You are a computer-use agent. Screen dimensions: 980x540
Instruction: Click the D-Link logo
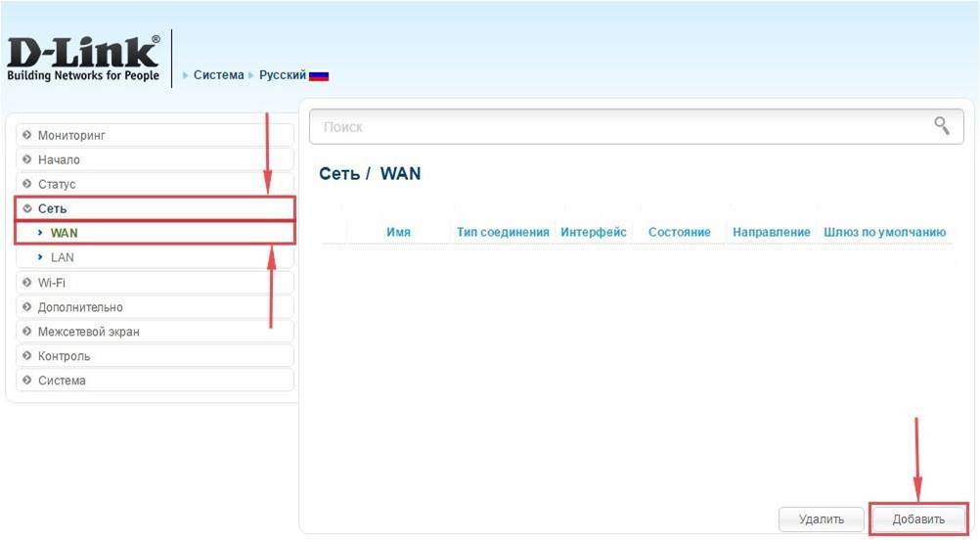[83, 59]
